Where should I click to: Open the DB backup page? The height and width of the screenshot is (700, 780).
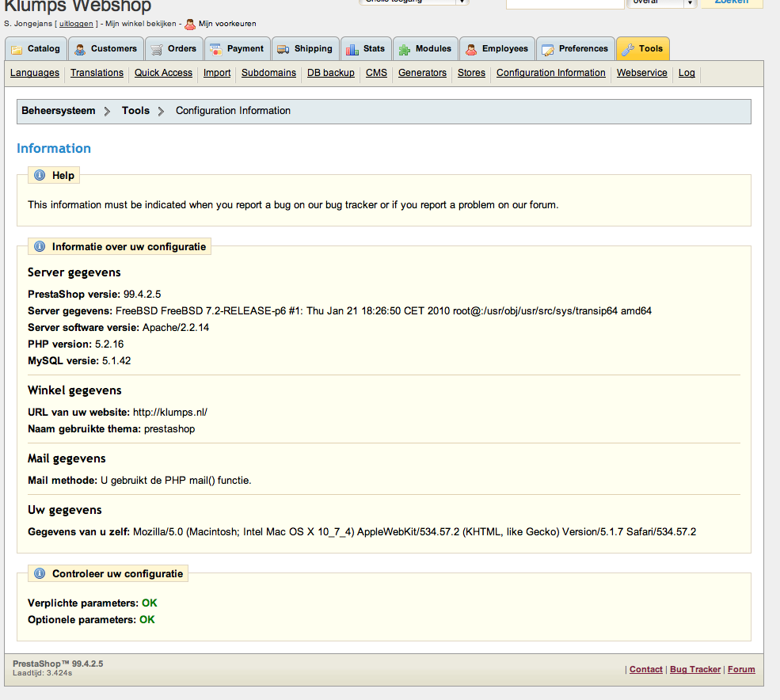coord(331,73)
